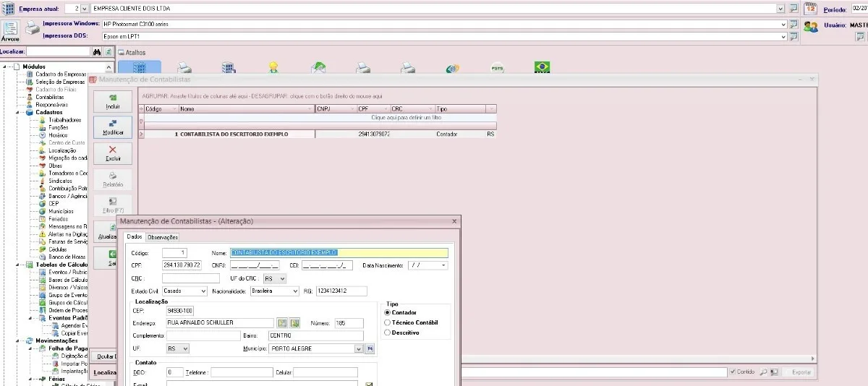The height and width of the screenshot is (386, 868).
Task: Open the Árvore tree view icon
Action: (11, 32)
